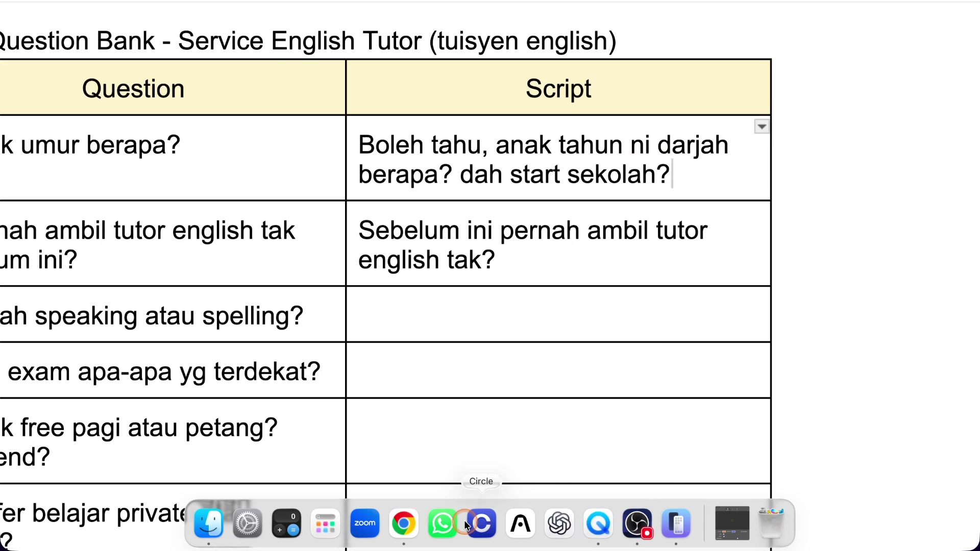980x551 pixels.
Task: Click empty script cell beside 'exam apa-apa yg terdekat?'
Action: coord(558,371)
